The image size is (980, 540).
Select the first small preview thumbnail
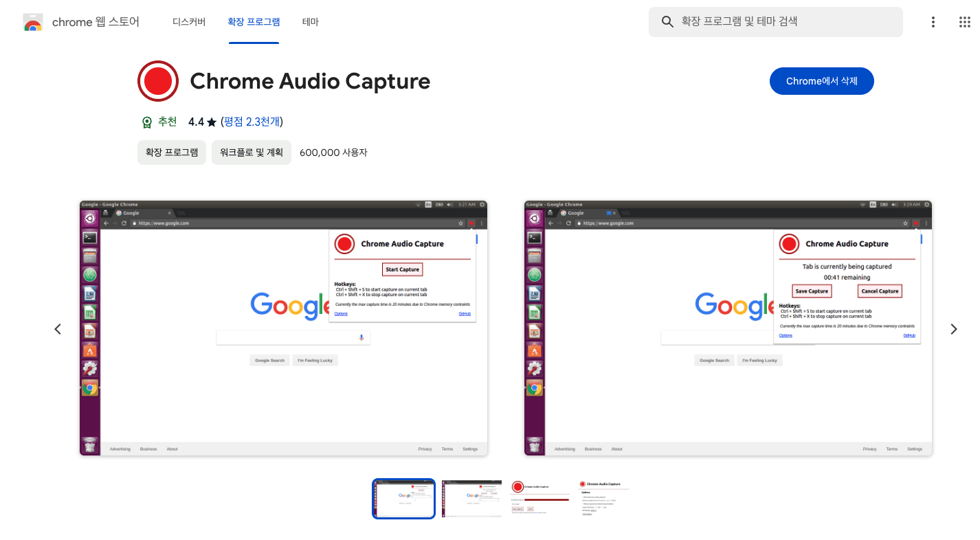click(x=404, y=499)
